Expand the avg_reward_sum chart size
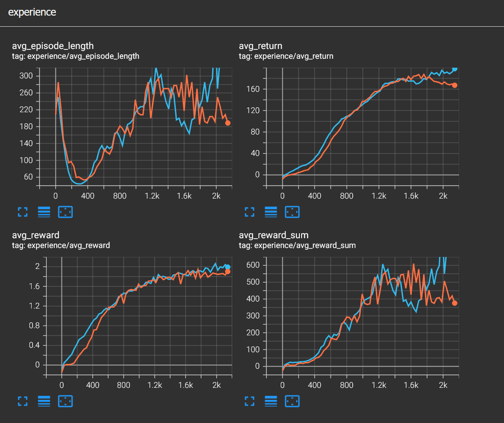The image size is (504, 423). [x=250, y=401]
